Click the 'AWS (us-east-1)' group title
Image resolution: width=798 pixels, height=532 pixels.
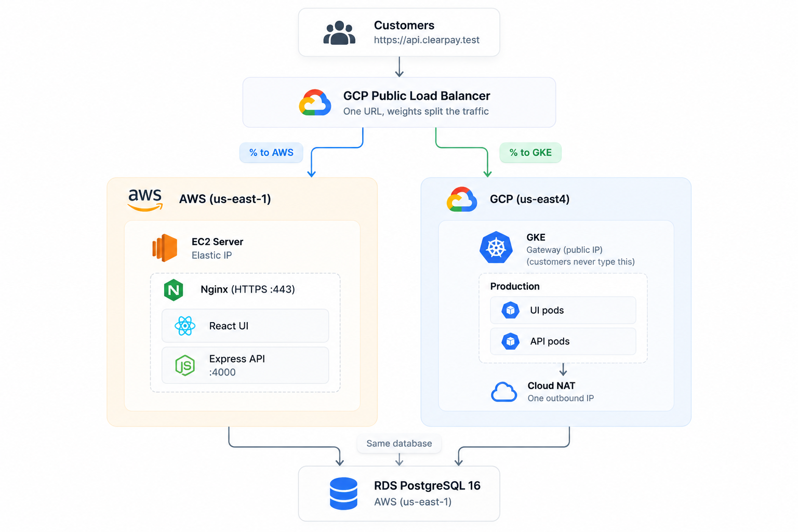(225, 199)
